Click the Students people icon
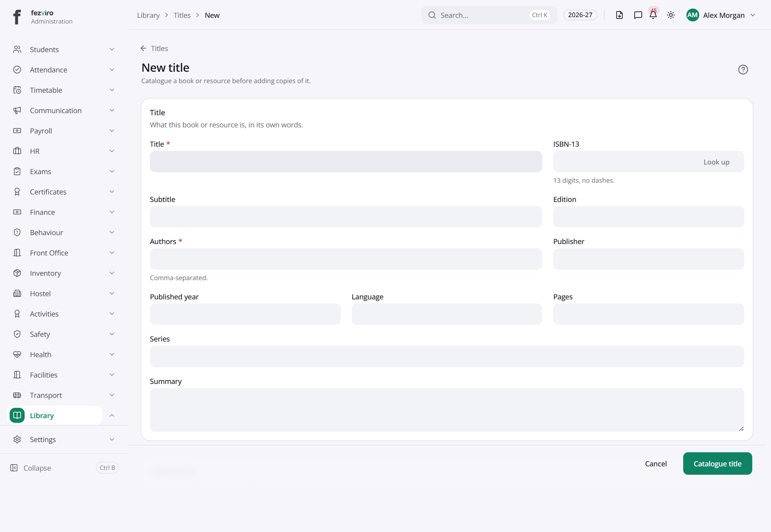Image resolution: width=771 pixels, height=532 pixels. coord(17,49)
